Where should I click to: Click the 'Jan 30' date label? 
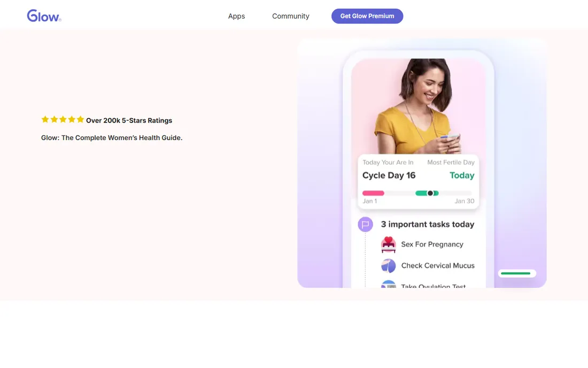point(464,201)
